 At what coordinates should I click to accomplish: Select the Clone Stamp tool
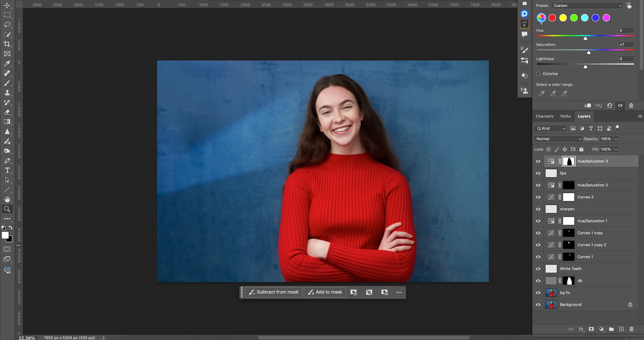pyautogui.click(x=7, y=93)
